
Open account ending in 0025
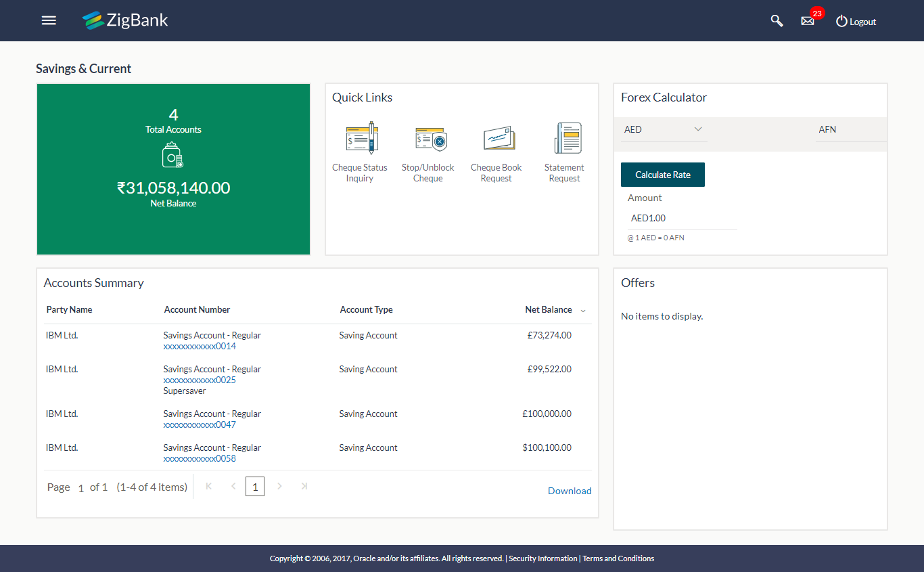pyautogui.click(x=200, y=380)
